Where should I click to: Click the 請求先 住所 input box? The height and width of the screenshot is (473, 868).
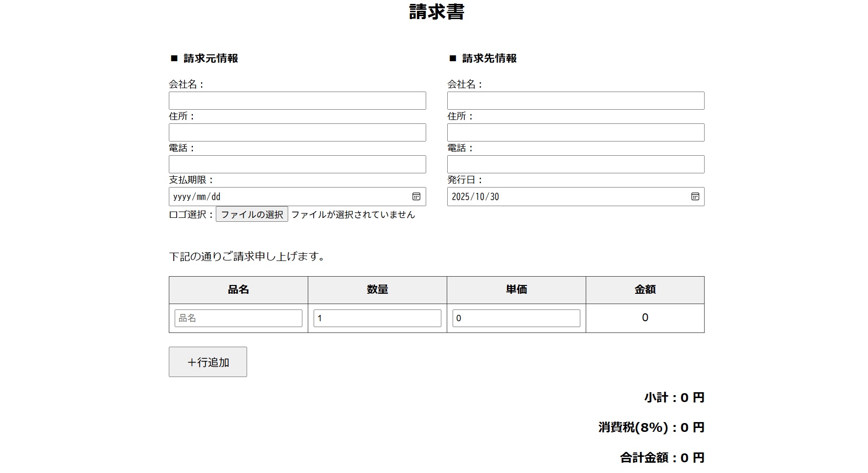(x=575, y=132)
